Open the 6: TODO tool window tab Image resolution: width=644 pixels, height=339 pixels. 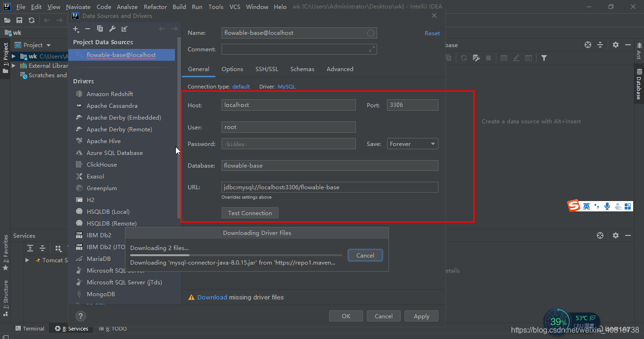click(113, 329)
